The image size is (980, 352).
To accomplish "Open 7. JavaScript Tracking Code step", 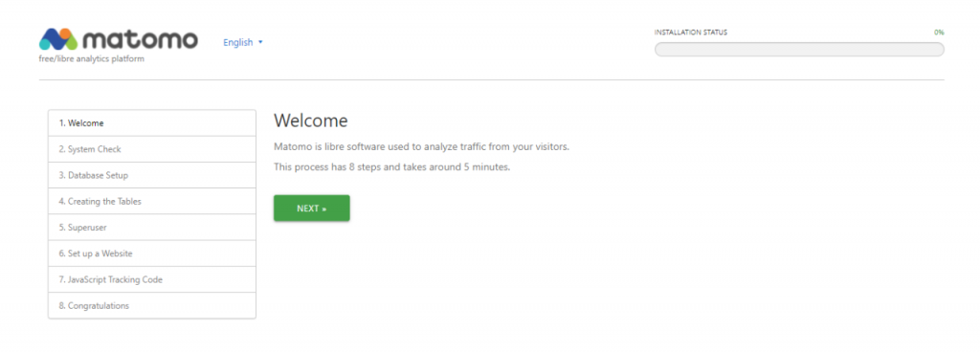I will point(152,279).
